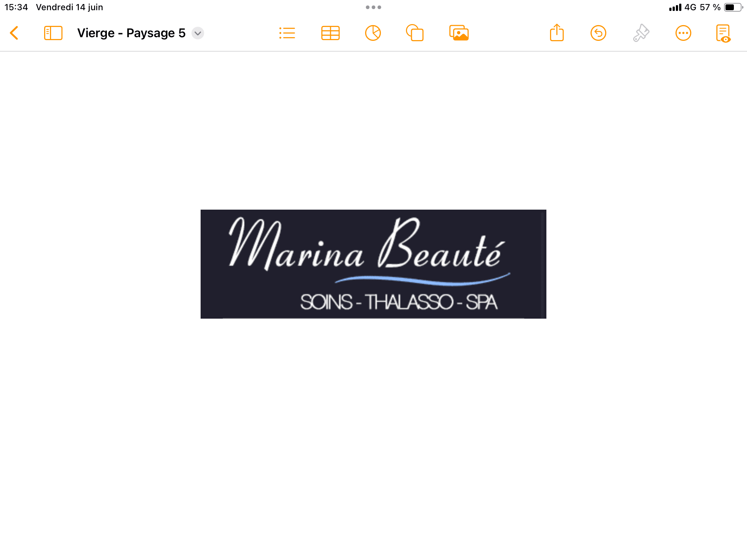Tap the share button
The height and width of the screenshot is (560, 747).
coord(557,33)
